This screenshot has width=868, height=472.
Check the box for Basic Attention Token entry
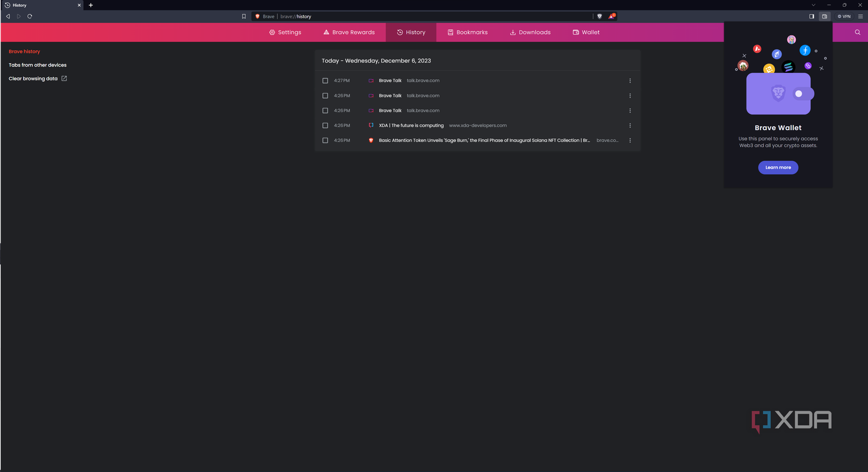(325, 141)
